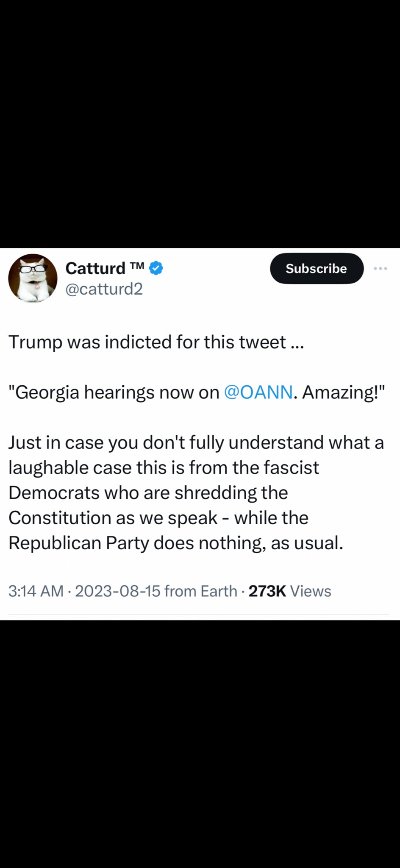Open the 273K Views count
The width and height of the screenshot is (400, 868).
pyautogui.click(x=267, y=591)
